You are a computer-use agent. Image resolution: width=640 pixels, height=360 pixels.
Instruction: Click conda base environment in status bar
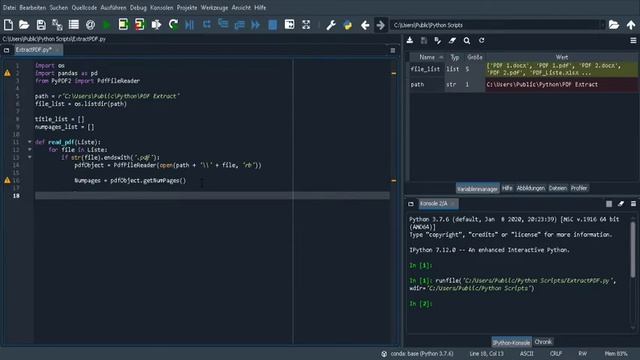tap(418, 354)
